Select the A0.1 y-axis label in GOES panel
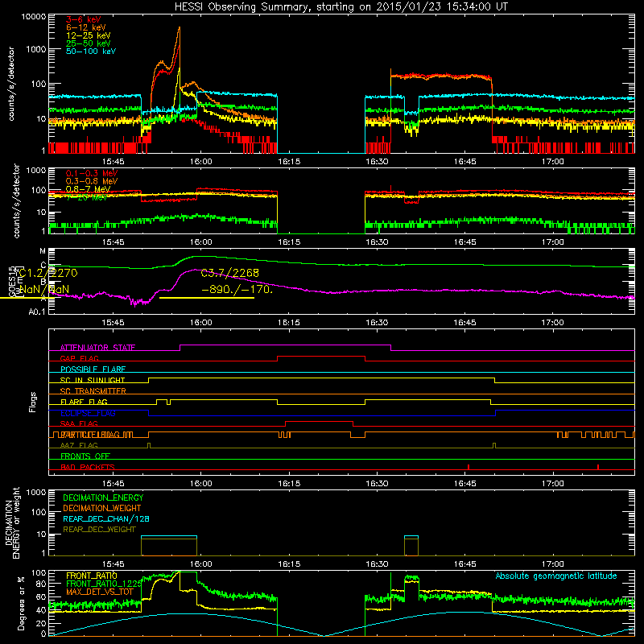 click(x=37, y=312)
